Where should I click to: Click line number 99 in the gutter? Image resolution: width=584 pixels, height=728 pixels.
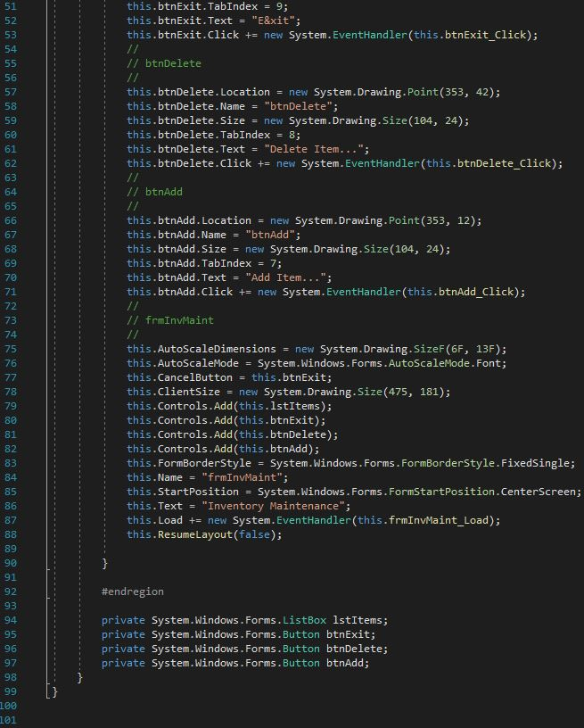(10, 691)
